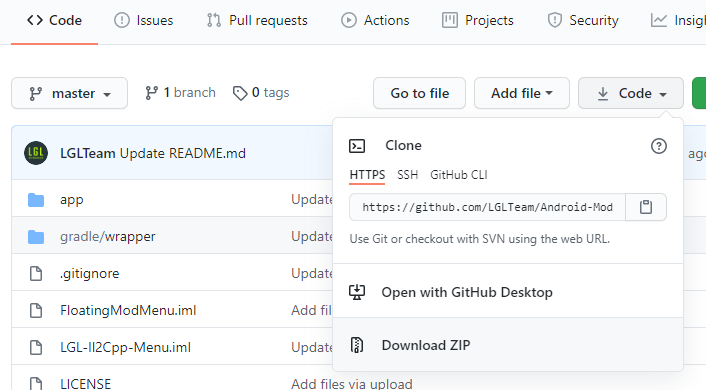Open the Projects tab
The image size is (706, 390).
point(477,20)
